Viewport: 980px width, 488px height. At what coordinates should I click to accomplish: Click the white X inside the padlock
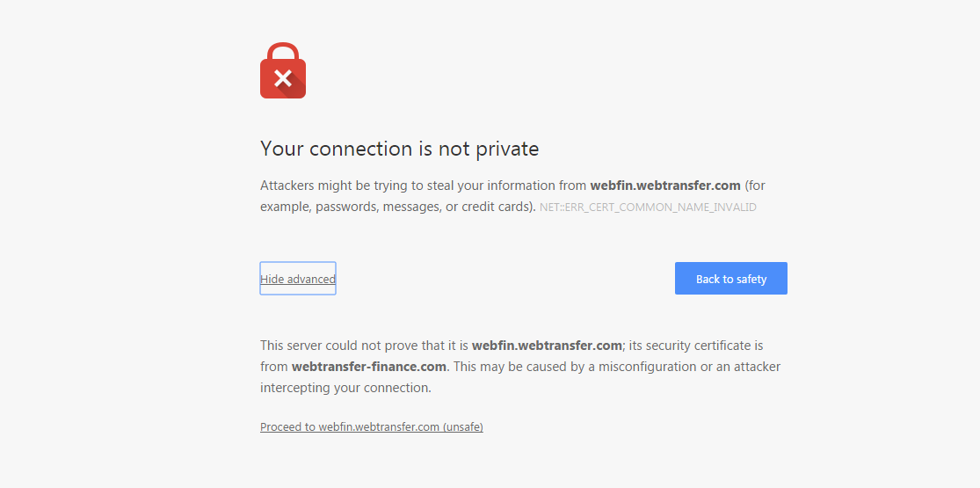(282, 79)
